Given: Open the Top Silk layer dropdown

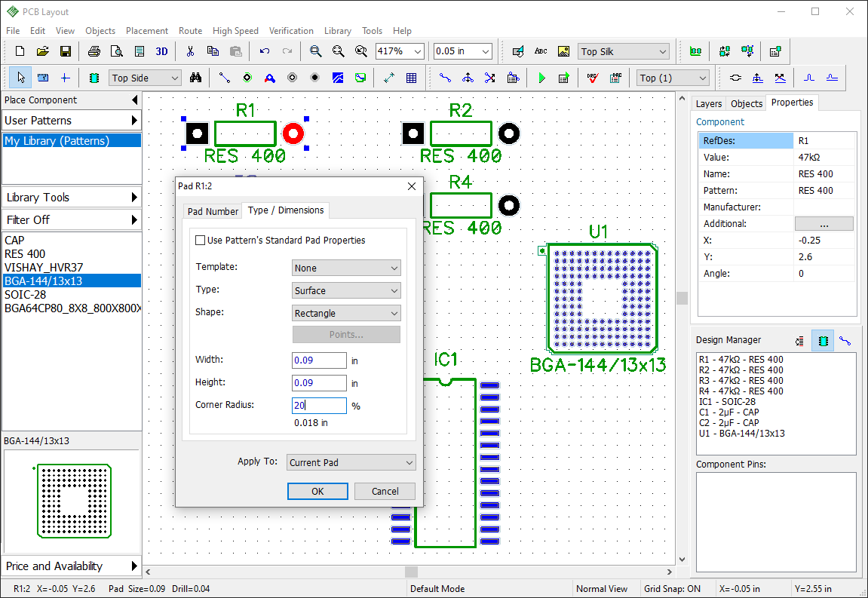Looking at the screenshot, I should point(624,51).
